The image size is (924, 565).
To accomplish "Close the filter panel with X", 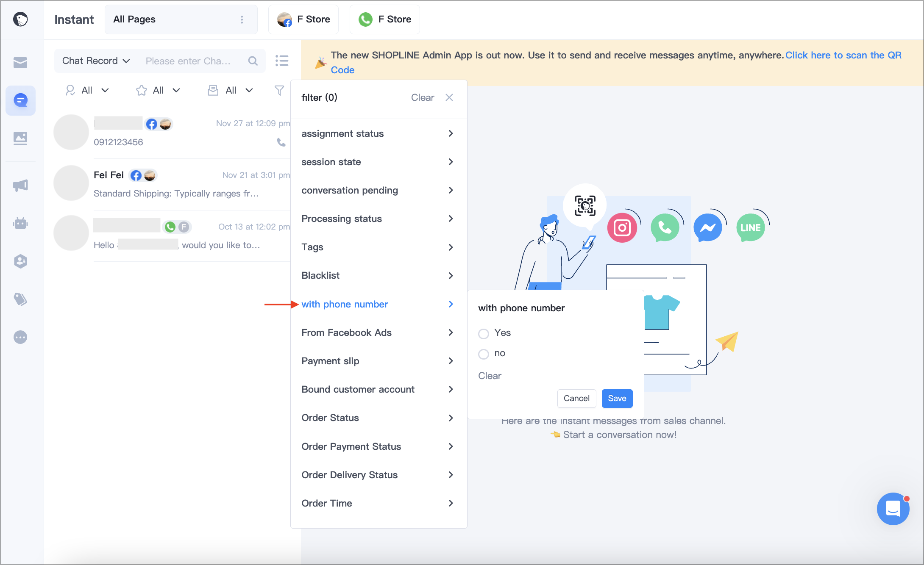I will click(x=449, y=97).
